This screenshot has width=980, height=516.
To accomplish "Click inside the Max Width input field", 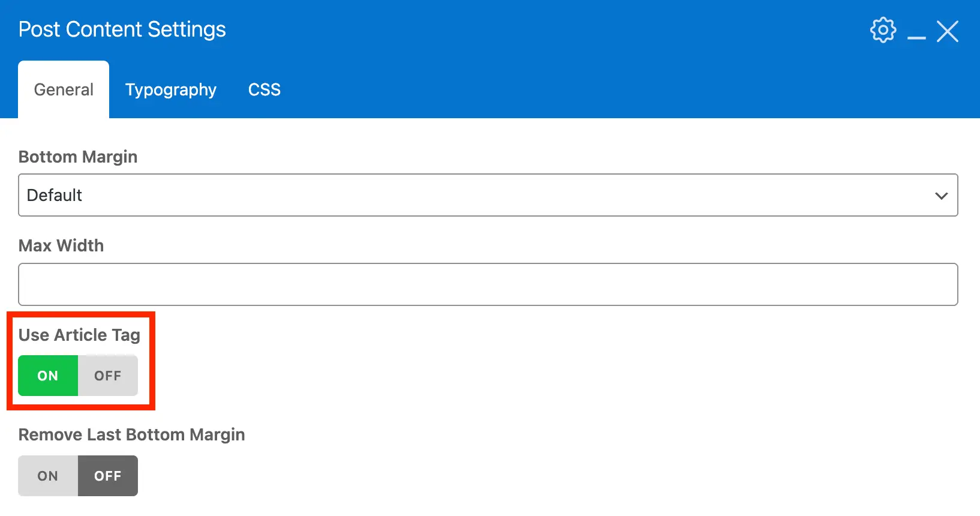I will coord(488,284).
